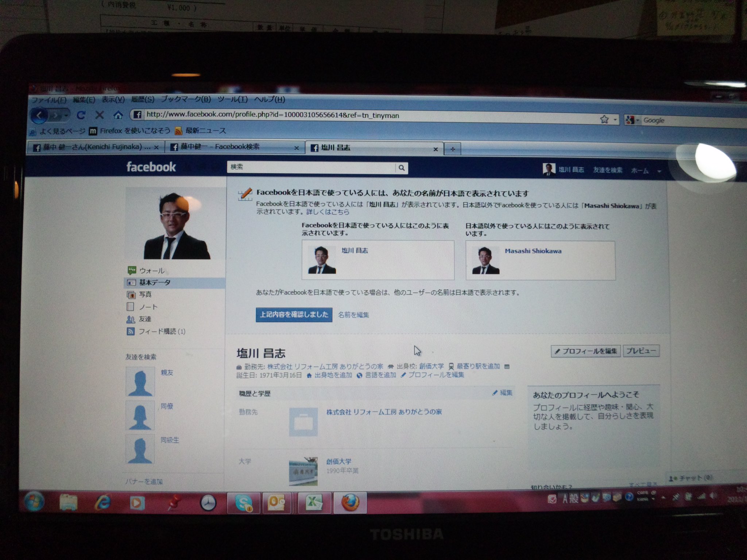Click the stop loading X icon
Viewport: 747px width, 560px height.
(99, 115)
